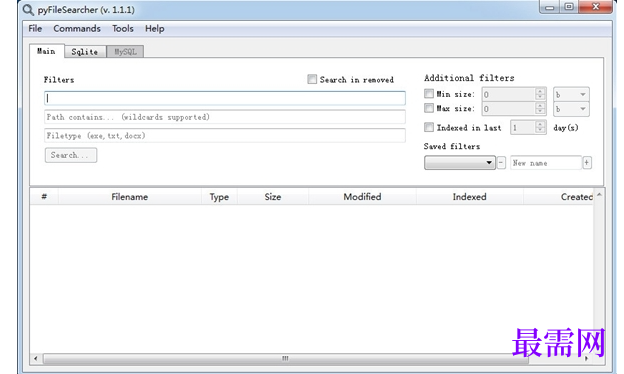Click the Filetype input field

coord(225,136)
